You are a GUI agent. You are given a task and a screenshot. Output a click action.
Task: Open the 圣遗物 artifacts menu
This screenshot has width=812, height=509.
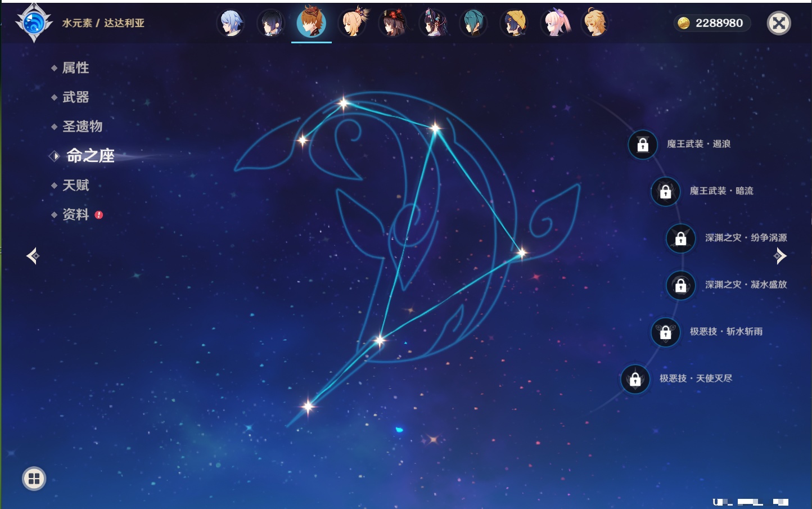click(82, 127)
